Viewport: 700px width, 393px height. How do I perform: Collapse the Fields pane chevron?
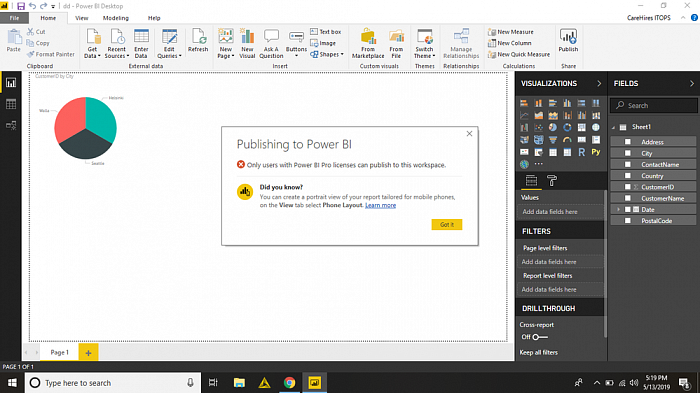(692, 84)
